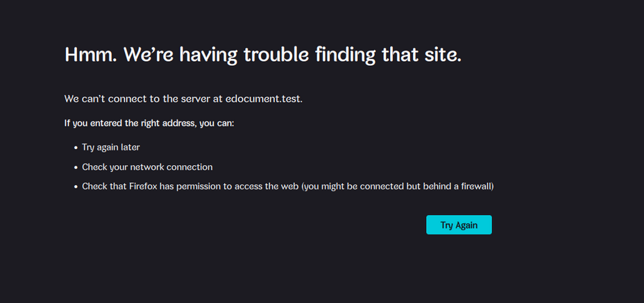Image resolution: width=644 pixels, height=303 pixels.
Task: Click the word "site." ending the heading
Action: point(441,54)
